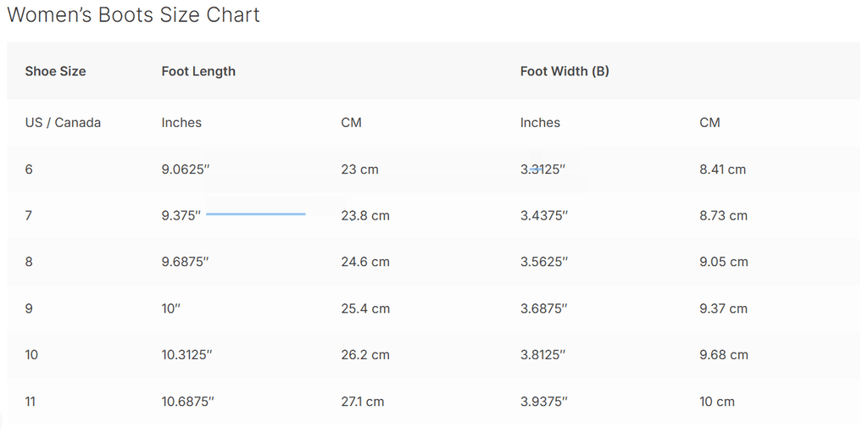
Task: Click the 10 cm width cell
Action: click(x=717, y=402)
